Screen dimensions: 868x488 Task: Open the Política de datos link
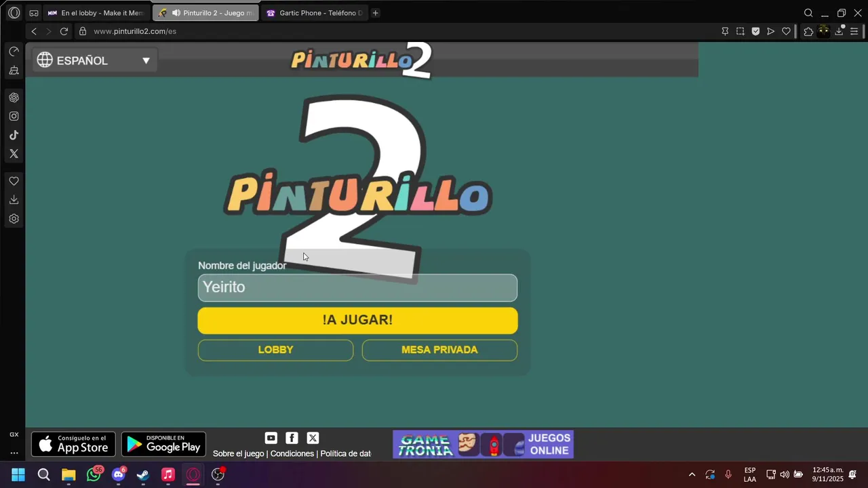point(346,453)
